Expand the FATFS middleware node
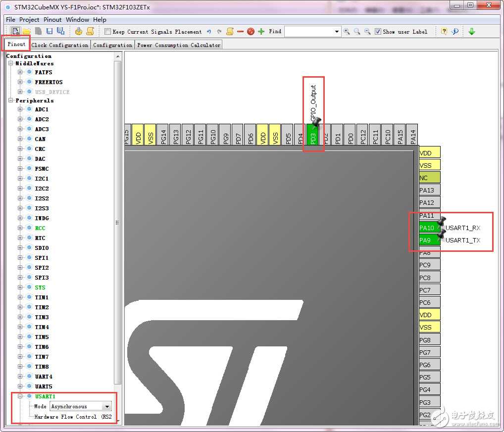 (20, 72)
